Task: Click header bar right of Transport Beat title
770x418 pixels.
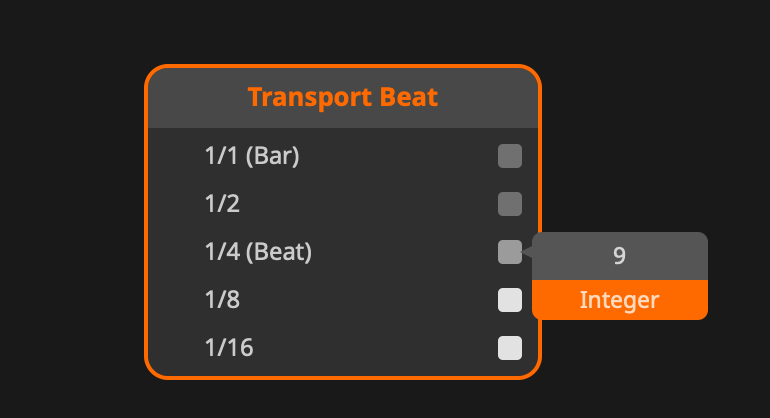Action: point(490,98)
